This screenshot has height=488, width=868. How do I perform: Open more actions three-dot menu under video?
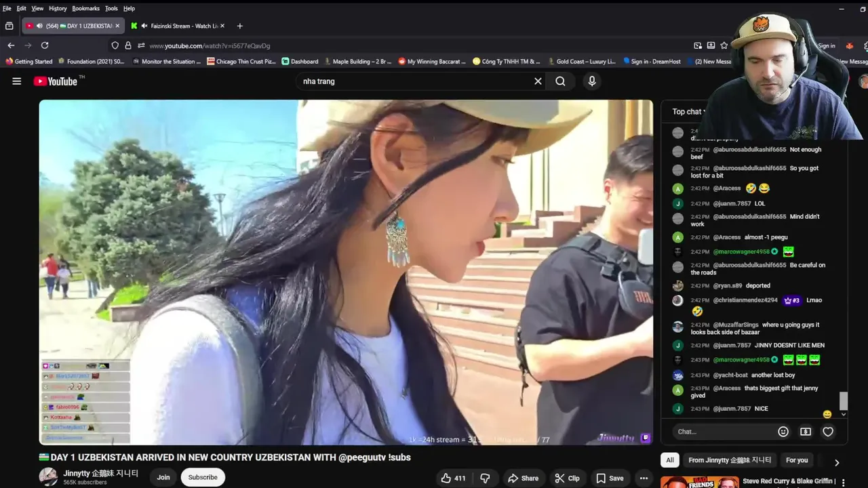point(644,478)
